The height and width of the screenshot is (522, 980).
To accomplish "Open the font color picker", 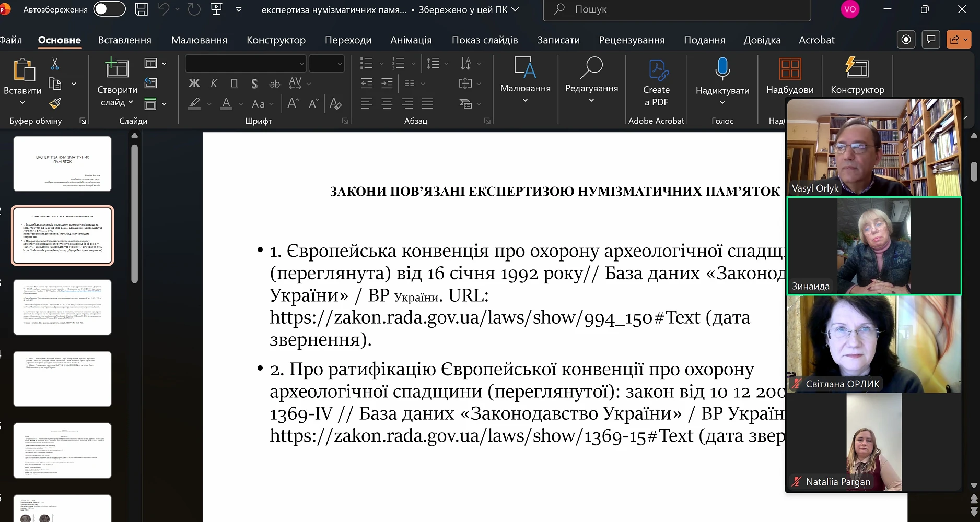I will click(x=241, y=104).
